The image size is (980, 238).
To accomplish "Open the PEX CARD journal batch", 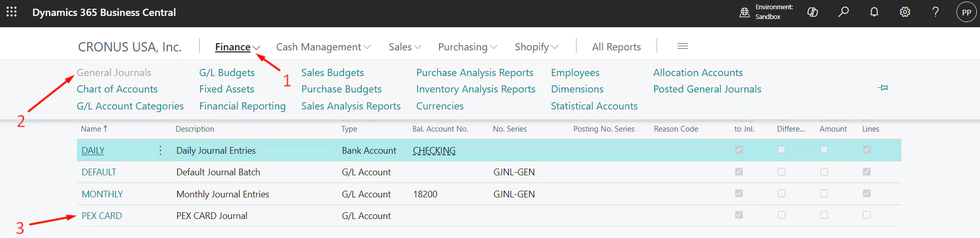I will 102,216.
